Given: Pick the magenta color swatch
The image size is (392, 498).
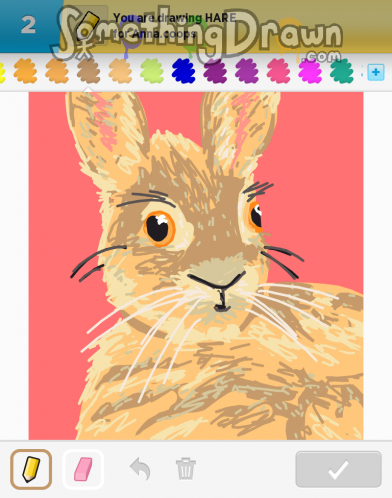Looking at the screenshot, I should click(x=310, y=71).
